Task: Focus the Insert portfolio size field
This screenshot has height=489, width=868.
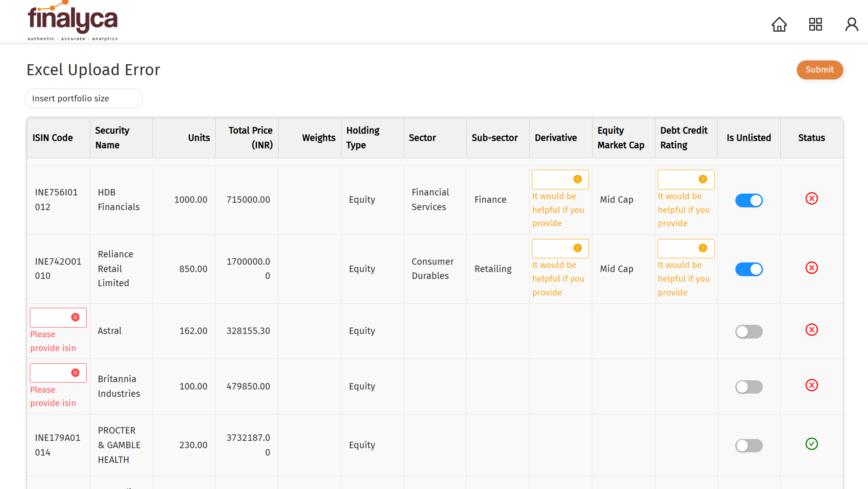Action: (x=84, y=99)
